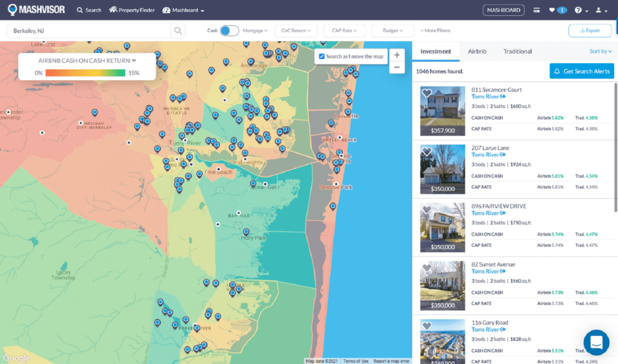Click the cash on cash return color gradient bar
Viewport: 618px width, 364px height.
(x=85, y=73)
